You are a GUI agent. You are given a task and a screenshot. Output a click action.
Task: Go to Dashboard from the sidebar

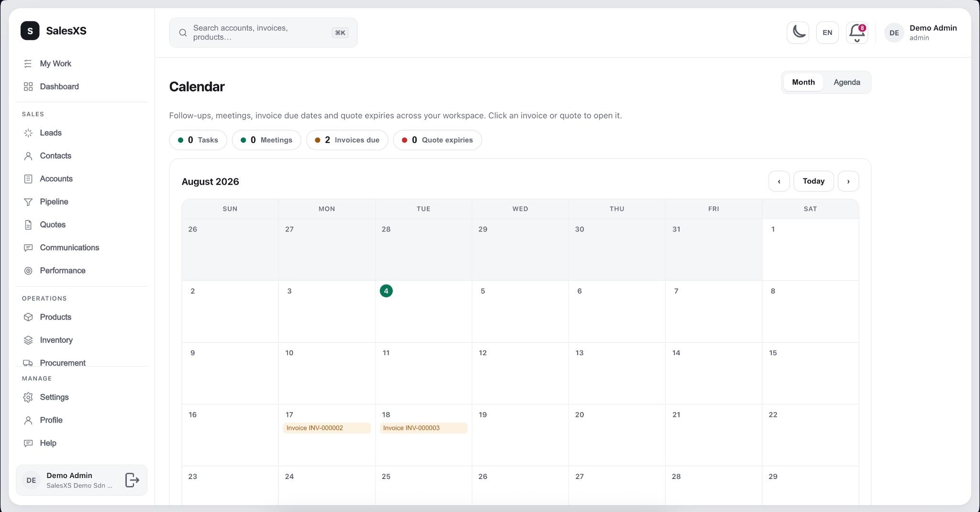81,87
